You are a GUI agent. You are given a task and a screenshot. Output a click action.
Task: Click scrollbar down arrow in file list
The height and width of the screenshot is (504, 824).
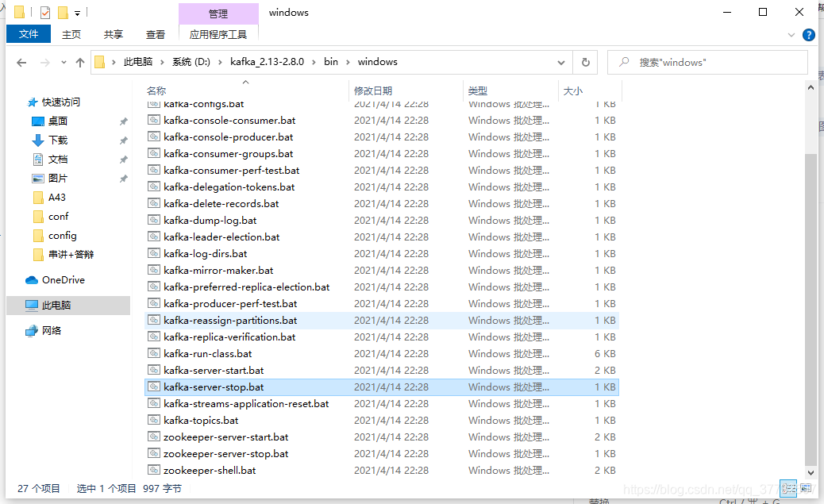(x=811, y=472)
